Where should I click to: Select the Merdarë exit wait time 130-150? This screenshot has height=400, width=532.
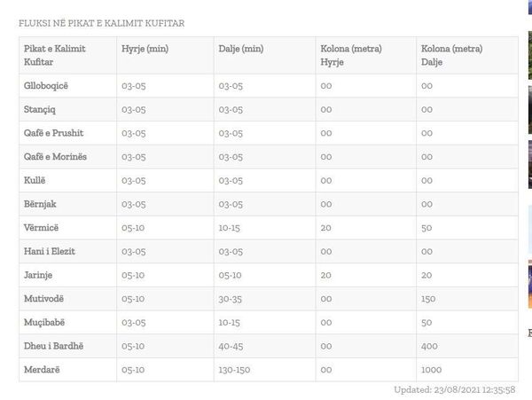[x=234, y=370]
